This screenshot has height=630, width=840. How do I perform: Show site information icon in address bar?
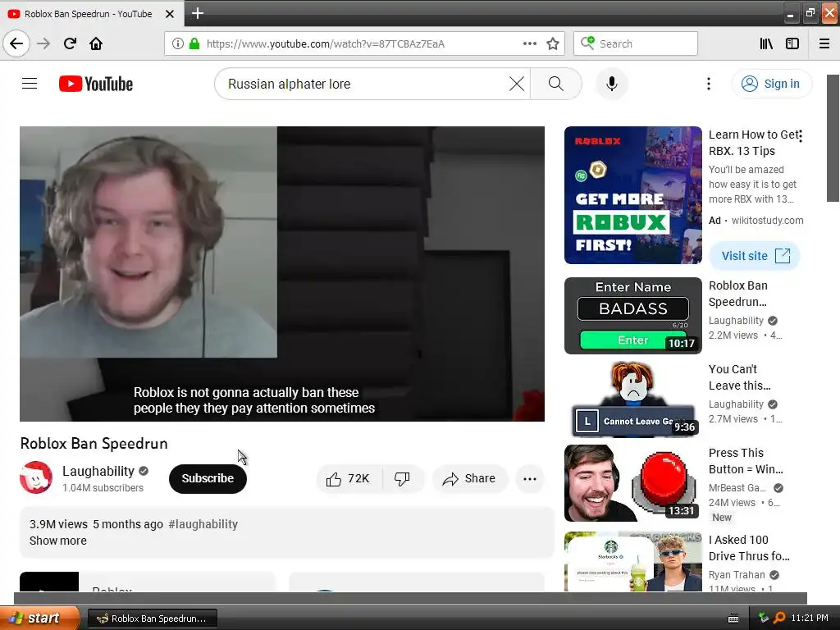178,43
